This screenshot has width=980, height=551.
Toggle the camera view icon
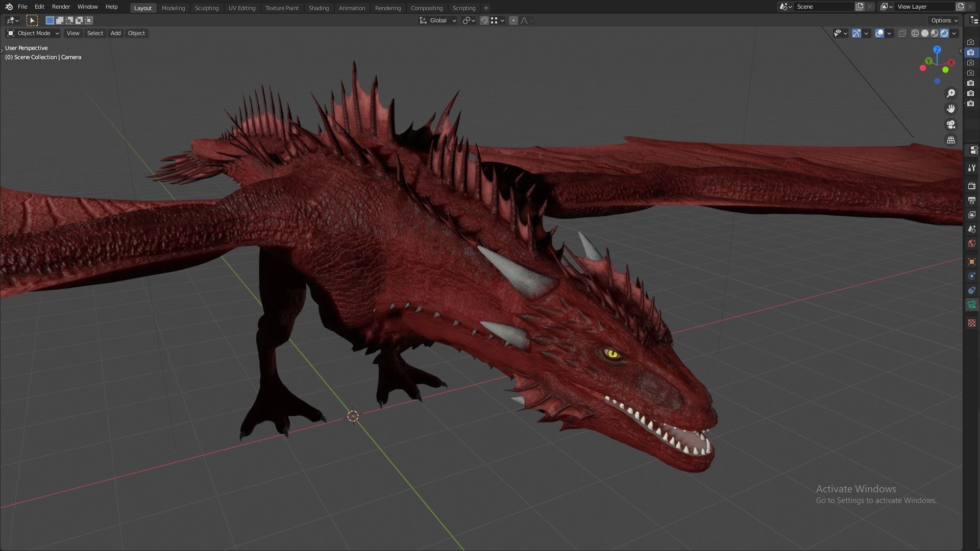tap(951, 124)
